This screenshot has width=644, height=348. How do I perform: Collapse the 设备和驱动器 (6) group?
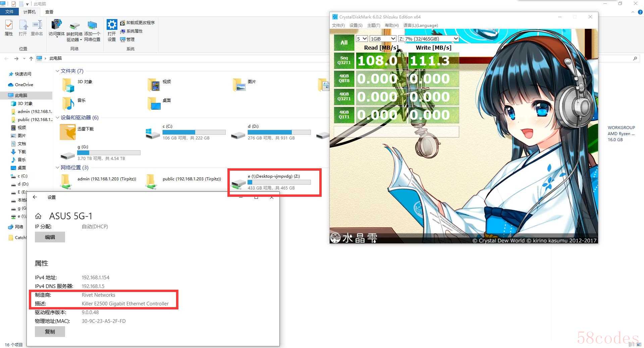pyautogui.click(x=57, y=118)
